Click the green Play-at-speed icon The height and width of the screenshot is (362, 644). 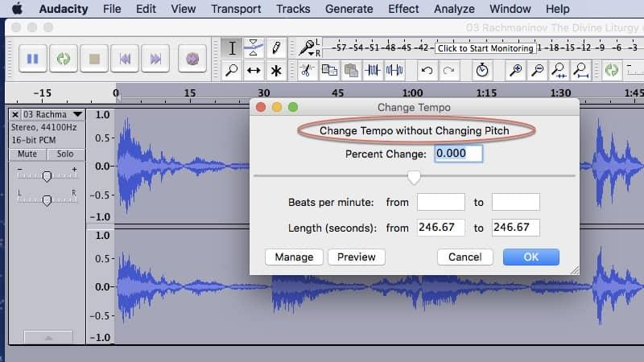612,70
